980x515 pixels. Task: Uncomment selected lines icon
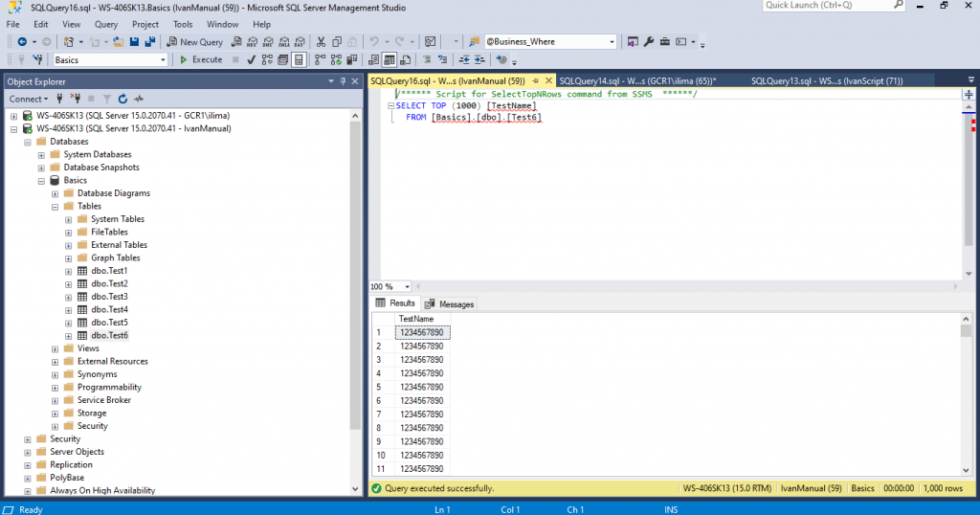(442, 60)
